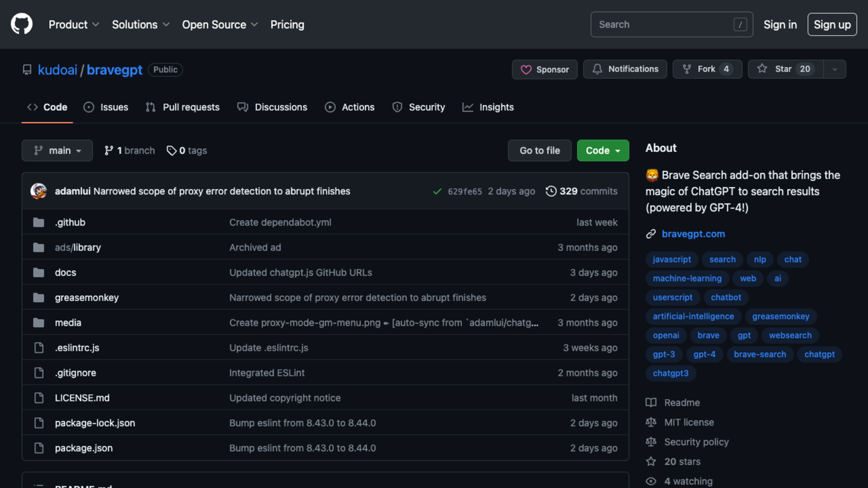
Task: Click the .eslintrc.js file icon
Action: (39, 347)
